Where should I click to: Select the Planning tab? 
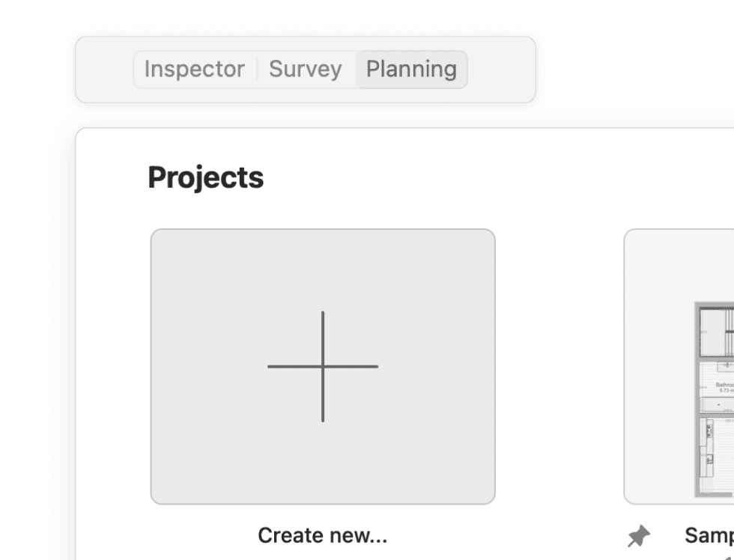(x=411, y=70)
